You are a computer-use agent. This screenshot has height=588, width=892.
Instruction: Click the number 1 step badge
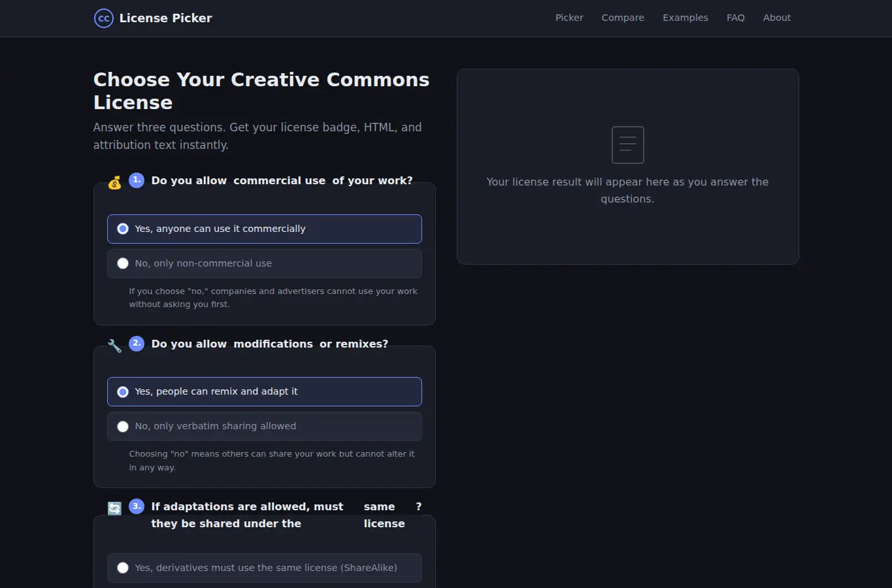pos(137,180)
